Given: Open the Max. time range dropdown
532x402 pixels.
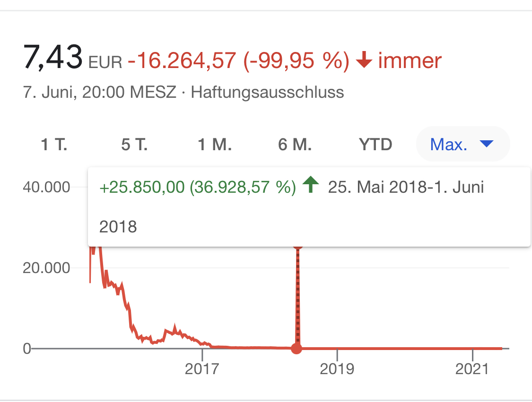Looking at the screenshot, I should point(454,144).
